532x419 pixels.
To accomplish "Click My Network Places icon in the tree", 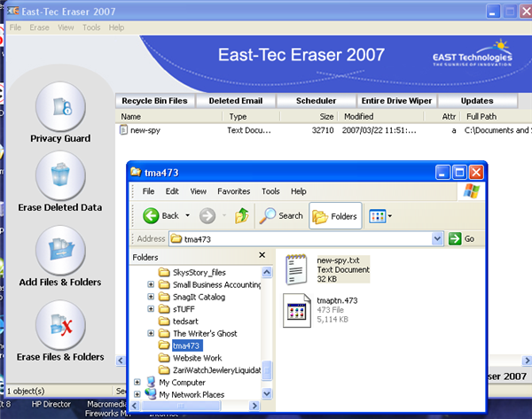I will pyautogui.click(x=151, y=393).
